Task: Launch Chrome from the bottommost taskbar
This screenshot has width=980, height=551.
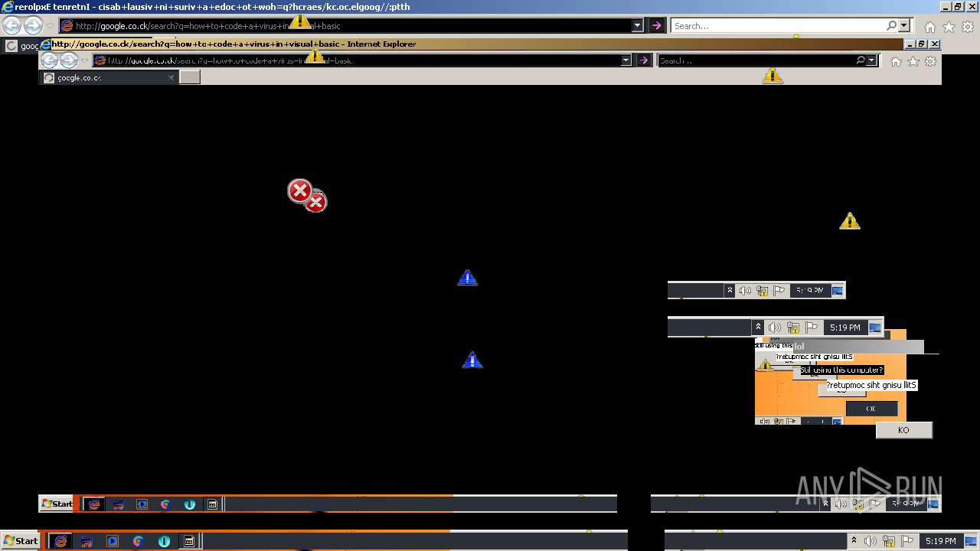Action: pos(139,541)
